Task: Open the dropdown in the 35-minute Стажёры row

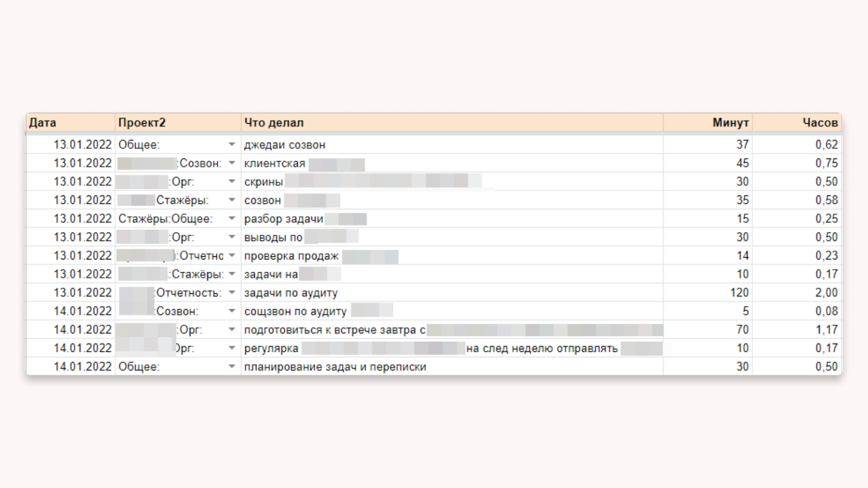Action: click(x=232, y=200)
